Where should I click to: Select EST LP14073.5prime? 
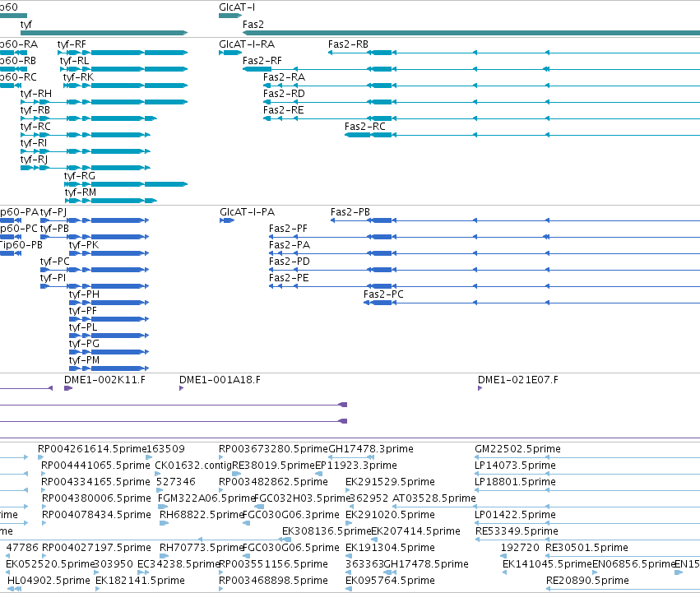point(587,474)
